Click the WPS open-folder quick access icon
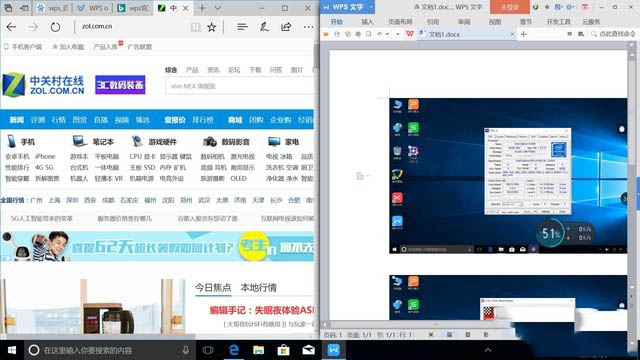 click(x=326, y=35)
